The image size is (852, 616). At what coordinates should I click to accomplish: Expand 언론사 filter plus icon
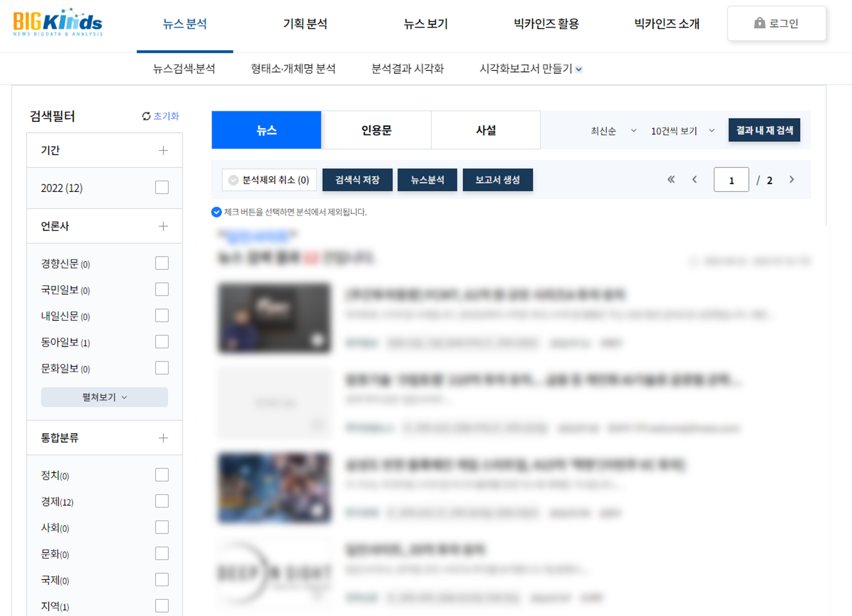click(163, 226)
